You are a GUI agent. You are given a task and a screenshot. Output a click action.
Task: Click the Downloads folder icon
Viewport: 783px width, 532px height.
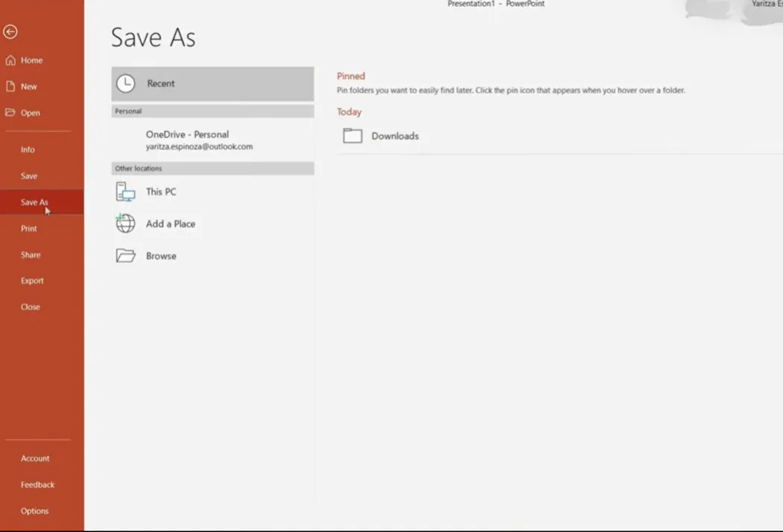(352, 136)
